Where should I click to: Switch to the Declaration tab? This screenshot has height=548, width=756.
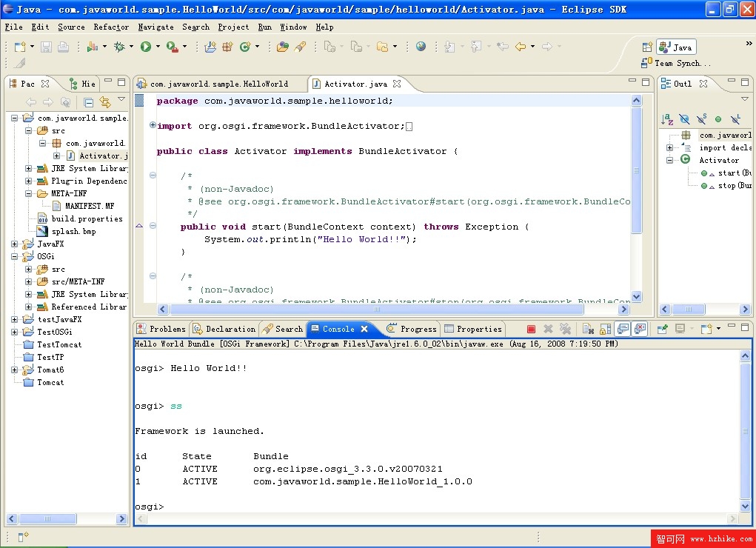pos(224,329)
